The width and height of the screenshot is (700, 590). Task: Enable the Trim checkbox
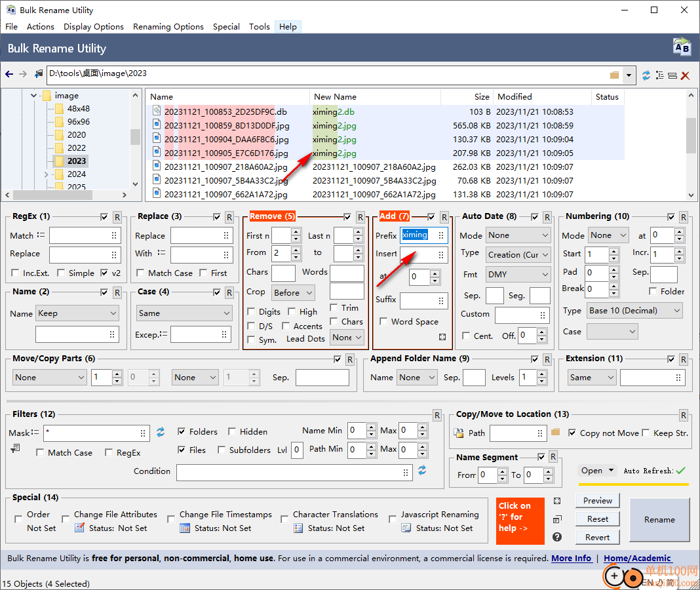[x=334, y=307]
